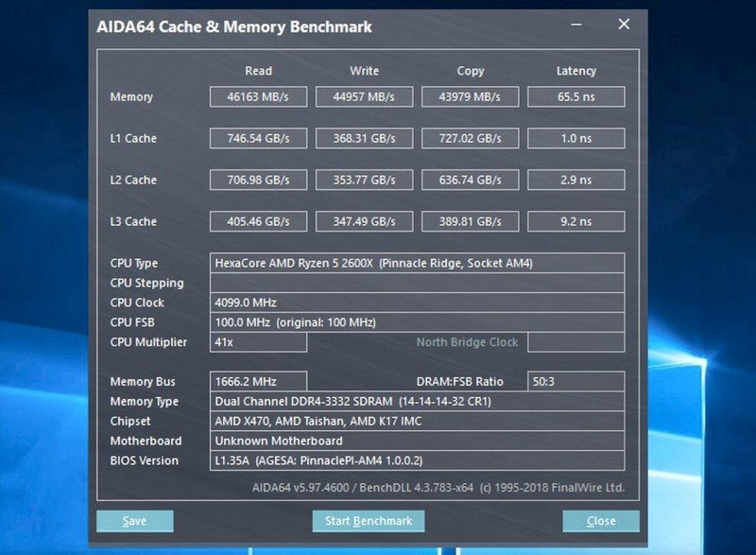The width and height of the screenshot is (756, 555).
Task: Click the Write column header
Action: tap(365, 71)
